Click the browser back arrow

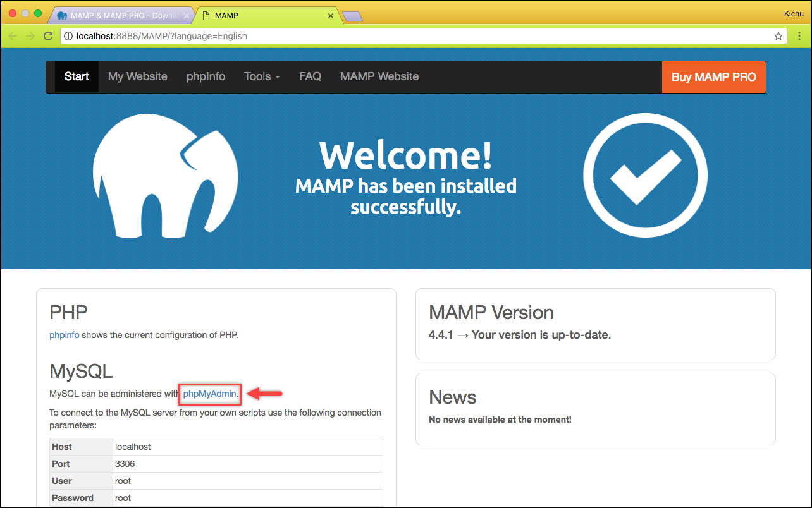(13, 36)
